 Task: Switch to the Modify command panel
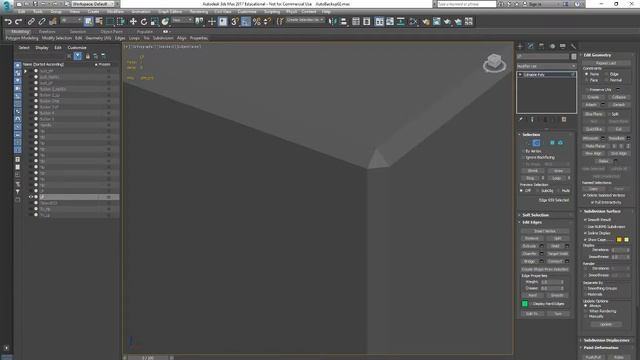(531, 46)
